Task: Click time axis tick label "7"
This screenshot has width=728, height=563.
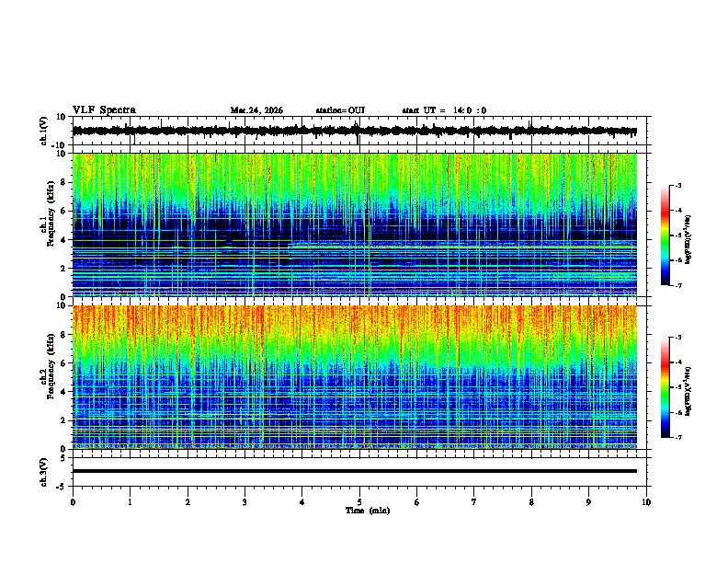Action: click(474, 502)
